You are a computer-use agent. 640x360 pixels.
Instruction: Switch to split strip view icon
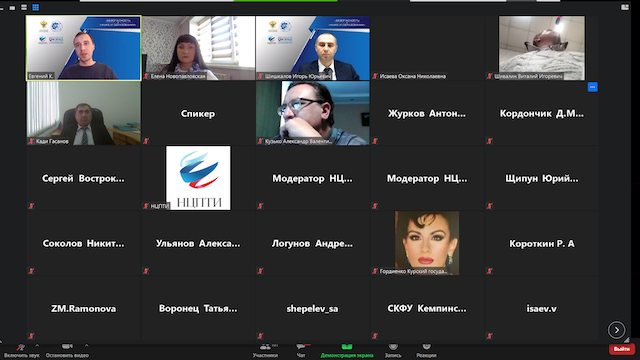pos(24,7)
